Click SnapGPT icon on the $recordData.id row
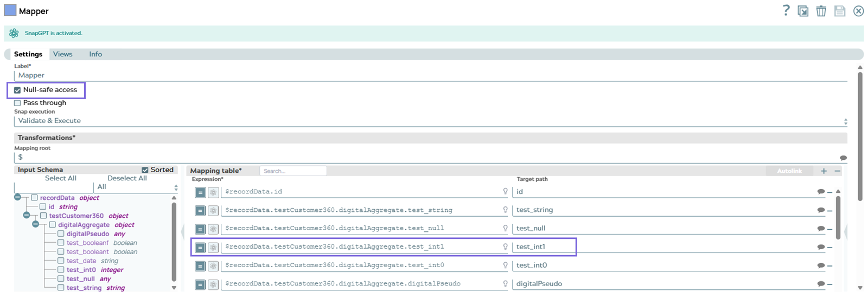868x305 pixels. [213, 192]
